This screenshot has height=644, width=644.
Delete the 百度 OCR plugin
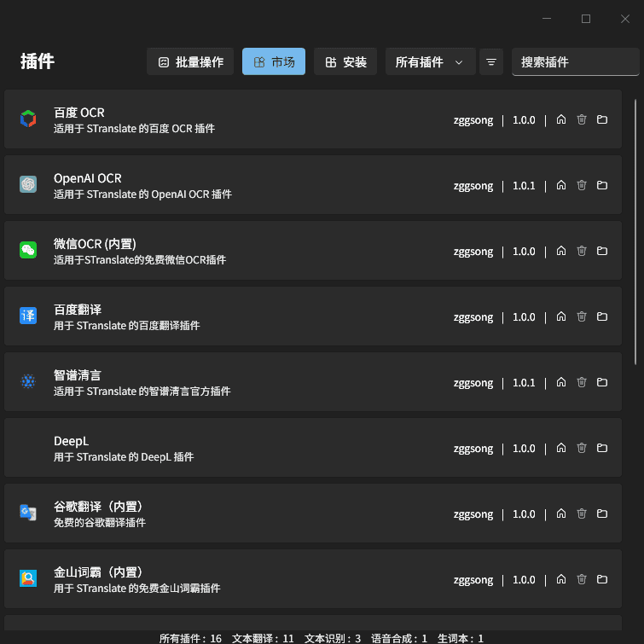point(582,119)
